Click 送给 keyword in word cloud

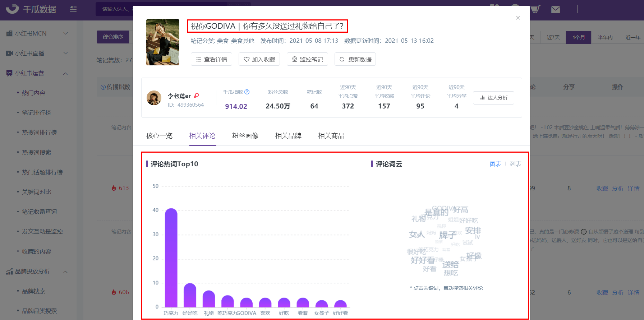pyautogui.click(x=450, y=265)
